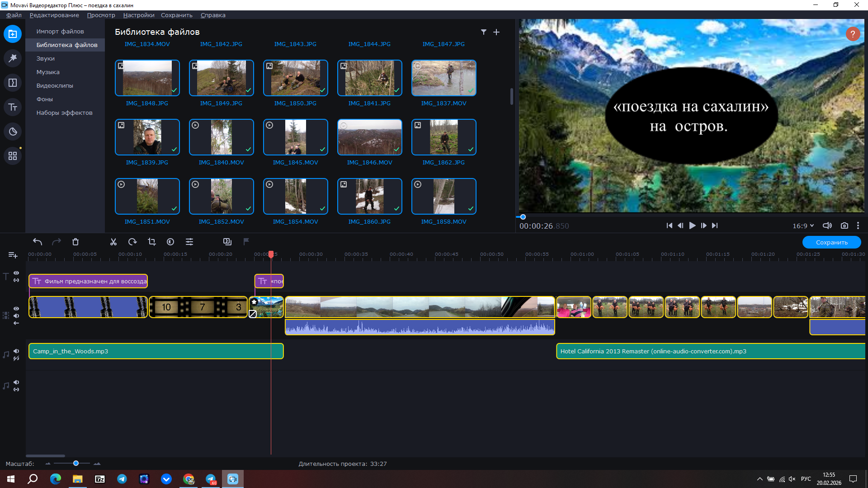Click the blue Сохранить button
This screenshot has width=868, height=488.
(831, 243)
